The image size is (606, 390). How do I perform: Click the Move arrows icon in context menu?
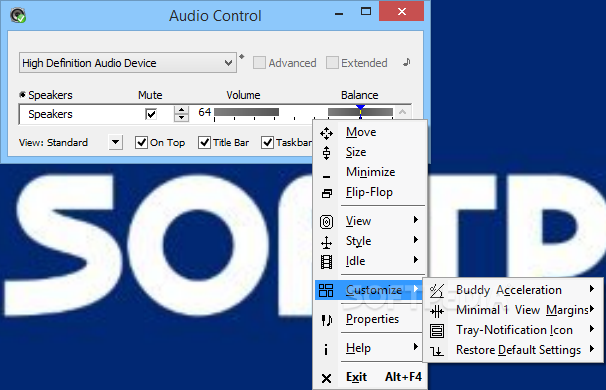327,133
